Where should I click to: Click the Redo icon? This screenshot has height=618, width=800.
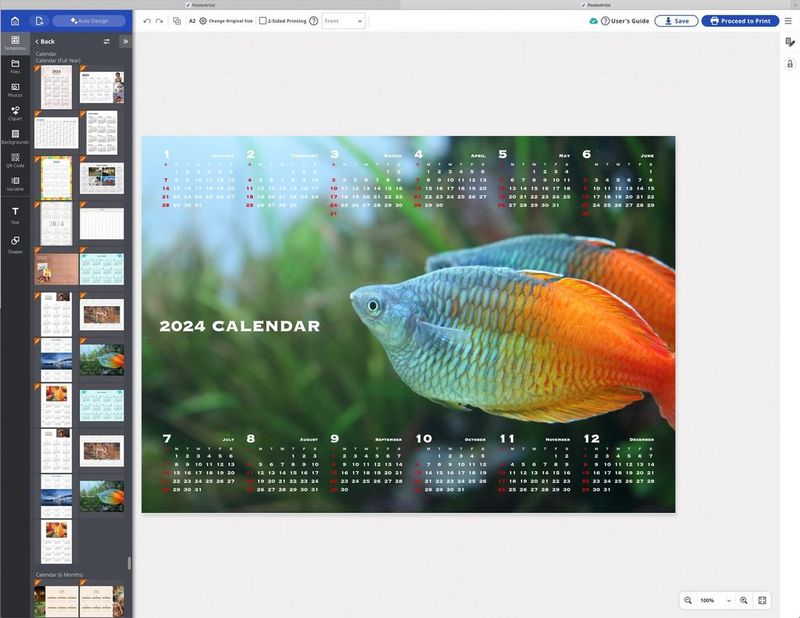158,20
